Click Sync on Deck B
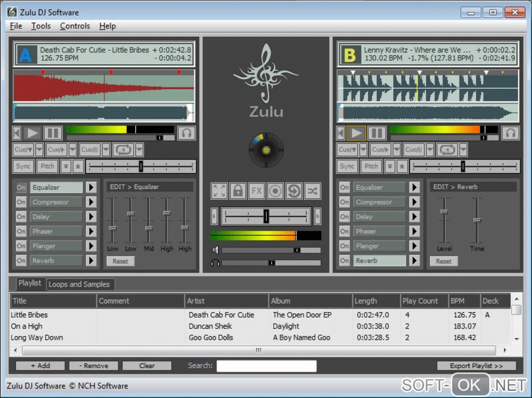The width and height of the screenshot is (532, 398). point(347,167)
